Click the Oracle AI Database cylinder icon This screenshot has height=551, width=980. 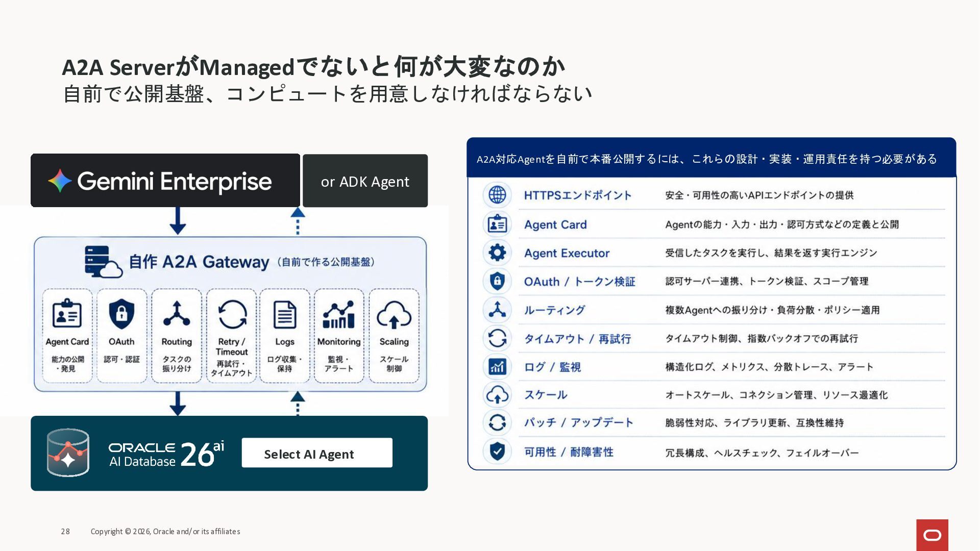point(68,453)
